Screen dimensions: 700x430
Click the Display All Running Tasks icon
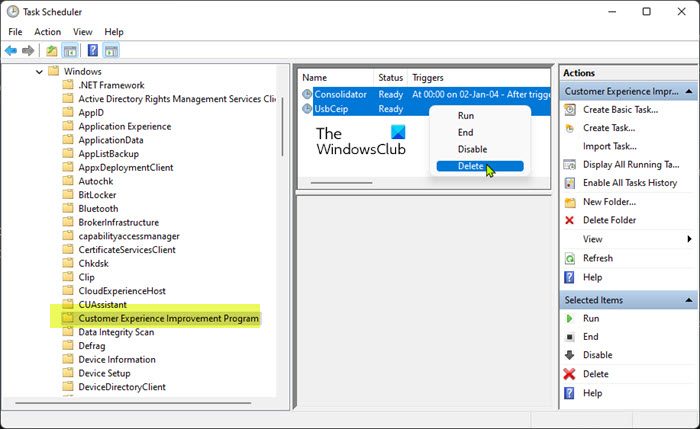pos(570,165)
